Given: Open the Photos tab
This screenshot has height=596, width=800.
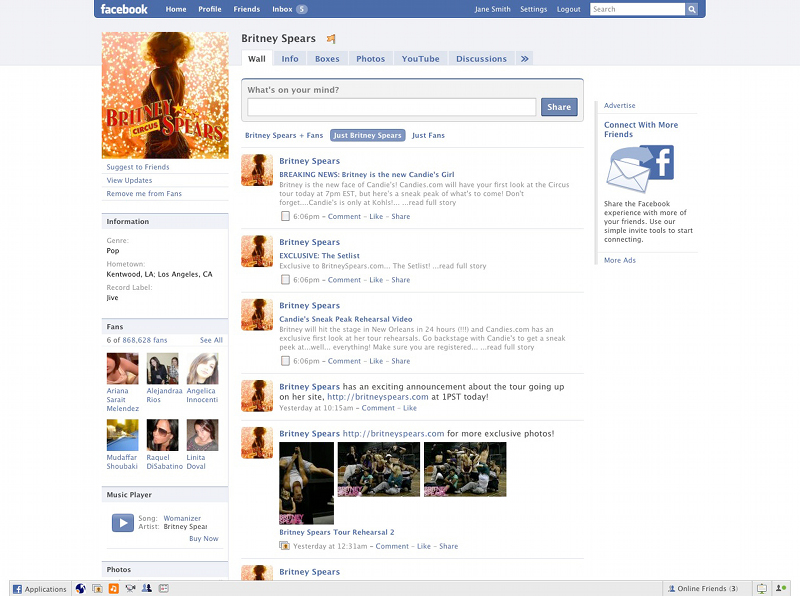Looking at the screenshot, I should (x=370, y=59).
